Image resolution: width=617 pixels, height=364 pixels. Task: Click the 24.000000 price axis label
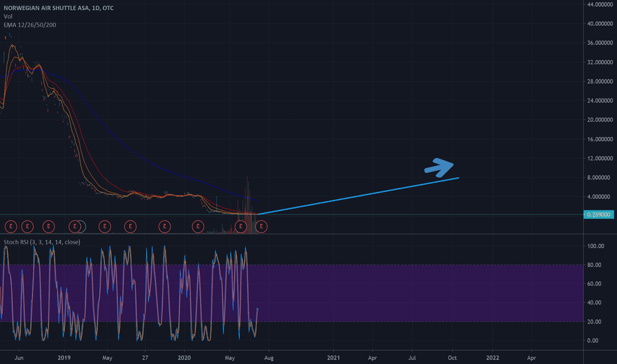click(x=600, y=101)
